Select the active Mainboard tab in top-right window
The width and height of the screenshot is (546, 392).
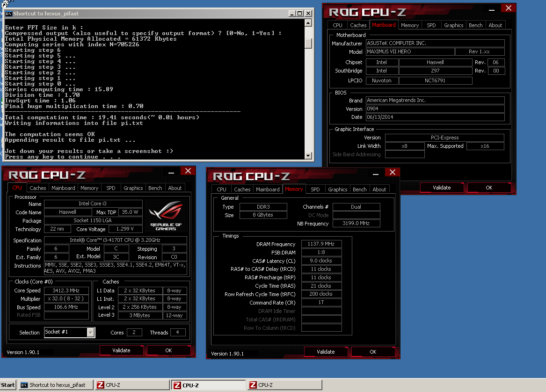coord(384,25)
